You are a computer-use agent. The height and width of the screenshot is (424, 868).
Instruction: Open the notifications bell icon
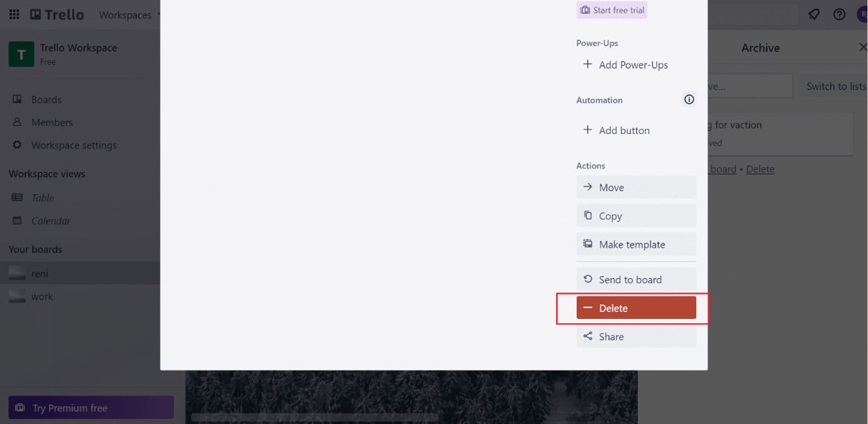tap(813, 14)
